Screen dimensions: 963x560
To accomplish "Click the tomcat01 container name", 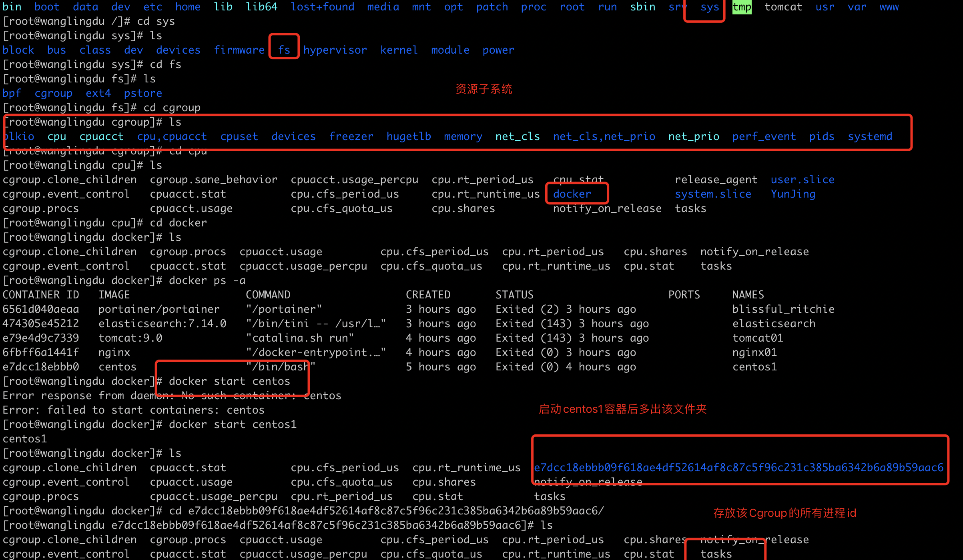I will coord(757,338).
